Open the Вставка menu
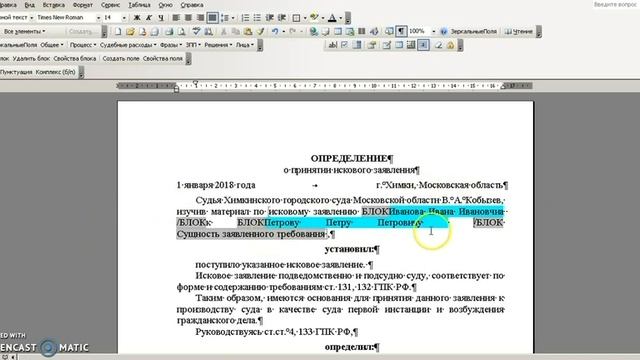 pos(53,5)
